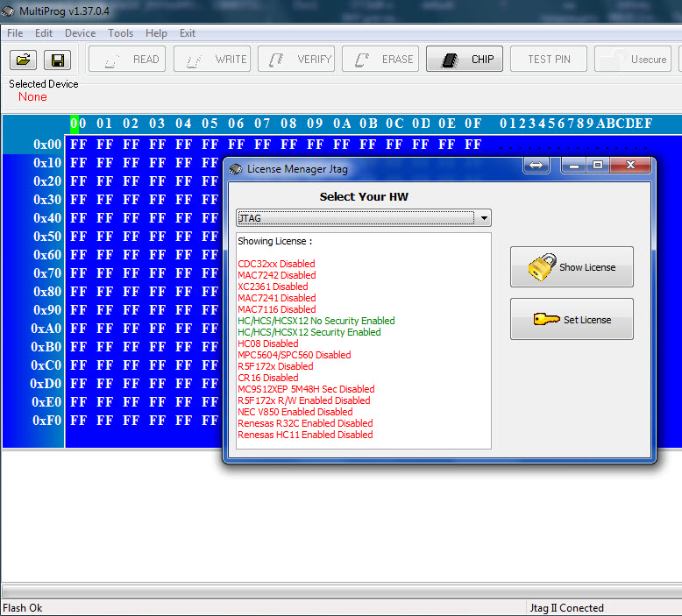This screenshot has height=616, width=682.
Task: Select 'MPC5604/SPC560 Disabled' license line
Action: pyautogui.click(x=294, y=355)
